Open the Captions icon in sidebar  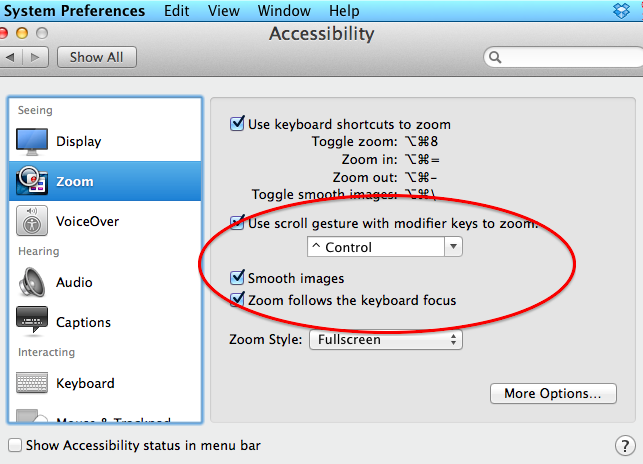[32, 320]
